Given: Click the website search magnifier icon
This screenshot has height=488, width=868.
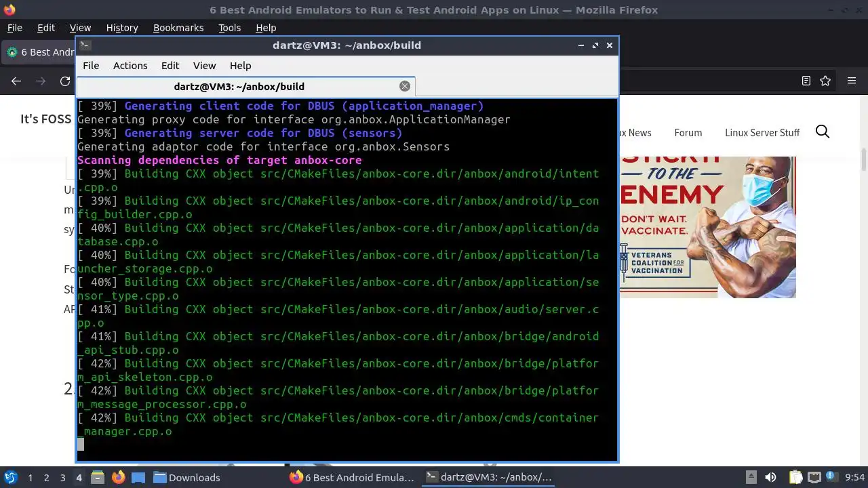Looking at the screenshot, I should pos(823,131).
